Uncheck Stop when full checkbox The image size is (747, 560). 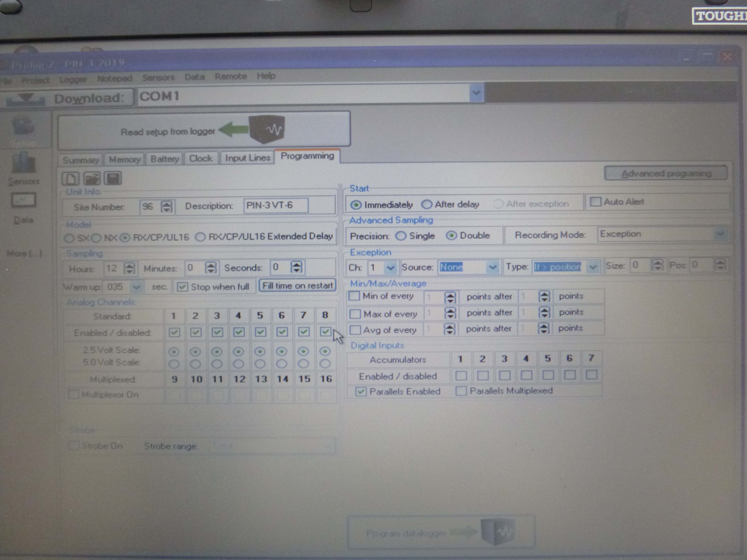pos(182,287)
